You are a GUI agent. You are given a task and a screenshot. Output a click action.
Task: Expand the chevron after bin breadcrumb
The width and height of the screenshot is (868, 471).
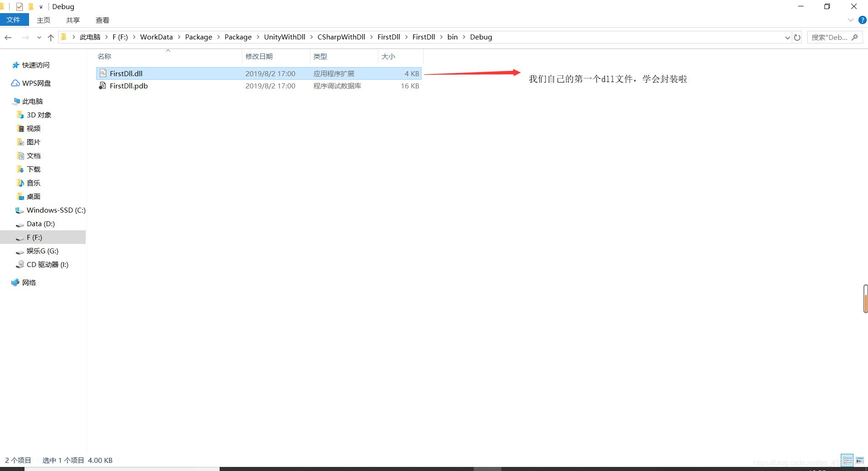point(464,37)
